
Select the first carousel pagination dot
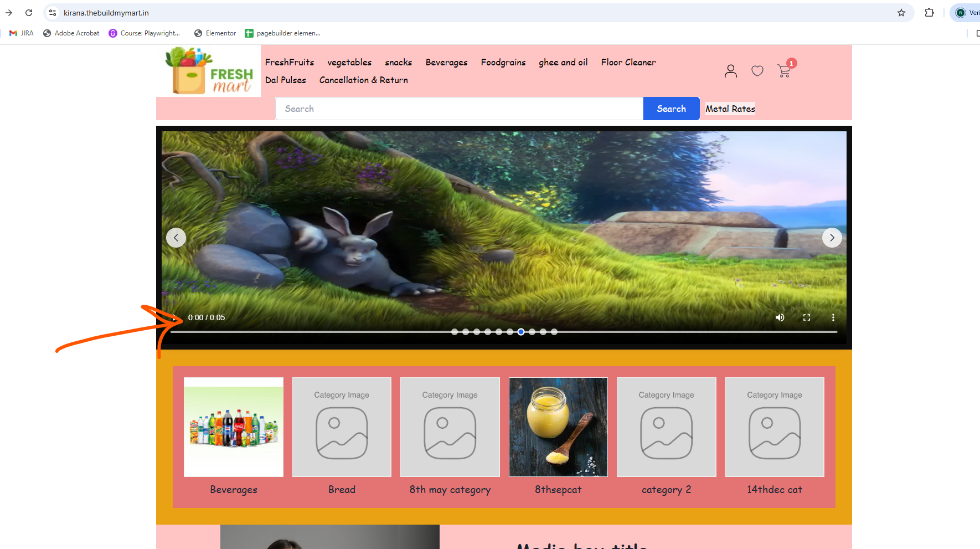pyautogui.click(x=455, y=332)
